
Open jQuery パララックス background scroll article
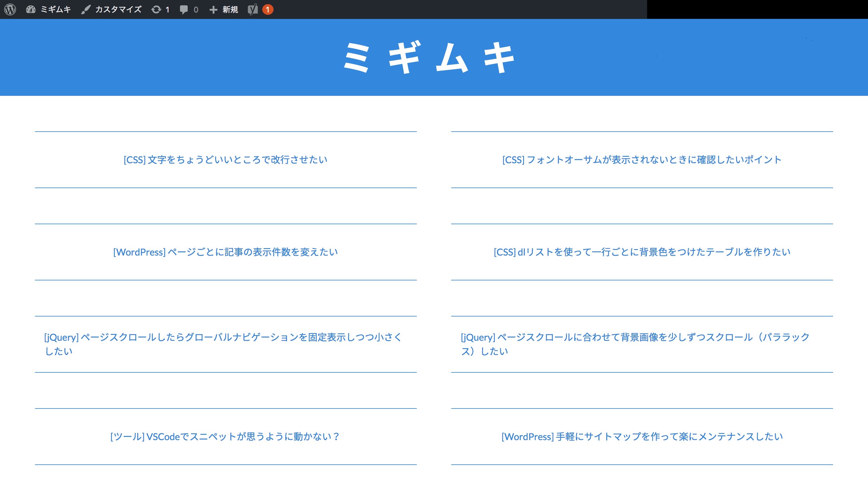(636, 344)
